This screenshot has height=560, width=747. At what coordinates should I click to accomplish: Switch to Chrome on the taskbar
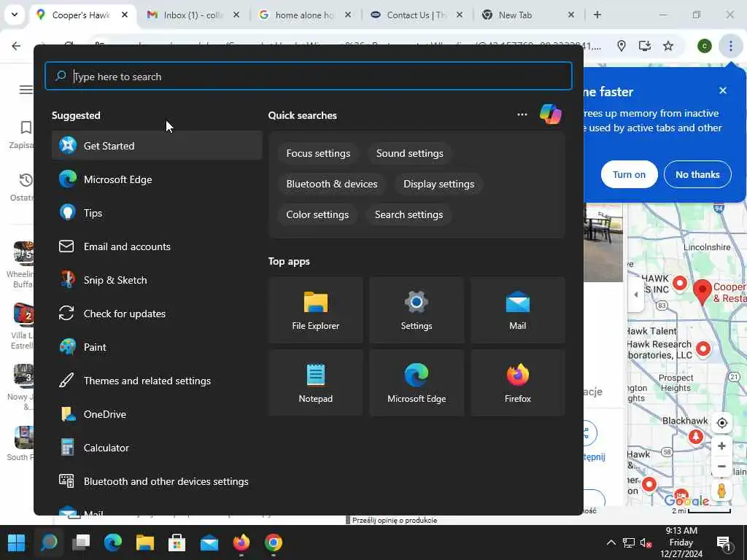(x=274, y=542)
